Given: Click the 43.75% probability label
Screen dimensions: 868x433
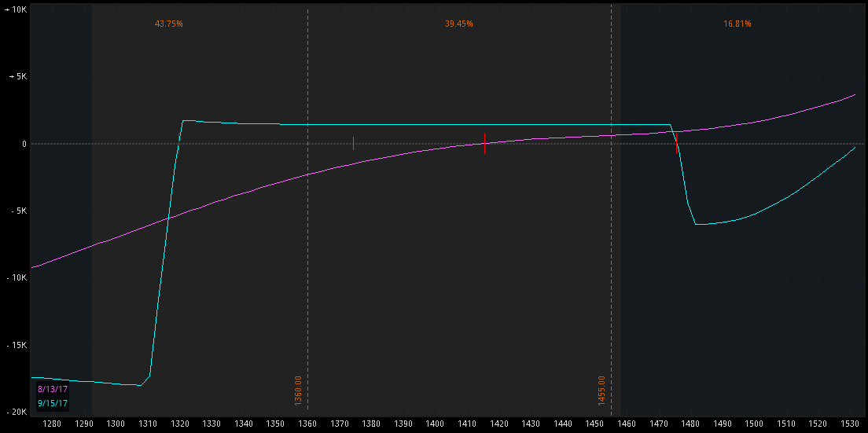Looking at the screenshot, I should click(168, 24).
